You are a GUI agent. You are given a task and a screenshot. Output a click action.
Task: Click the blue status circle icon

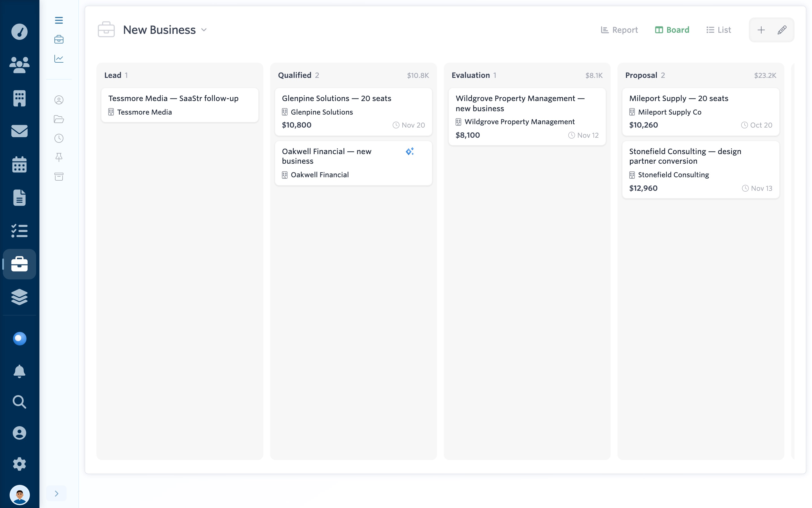[x=19, y=338]
